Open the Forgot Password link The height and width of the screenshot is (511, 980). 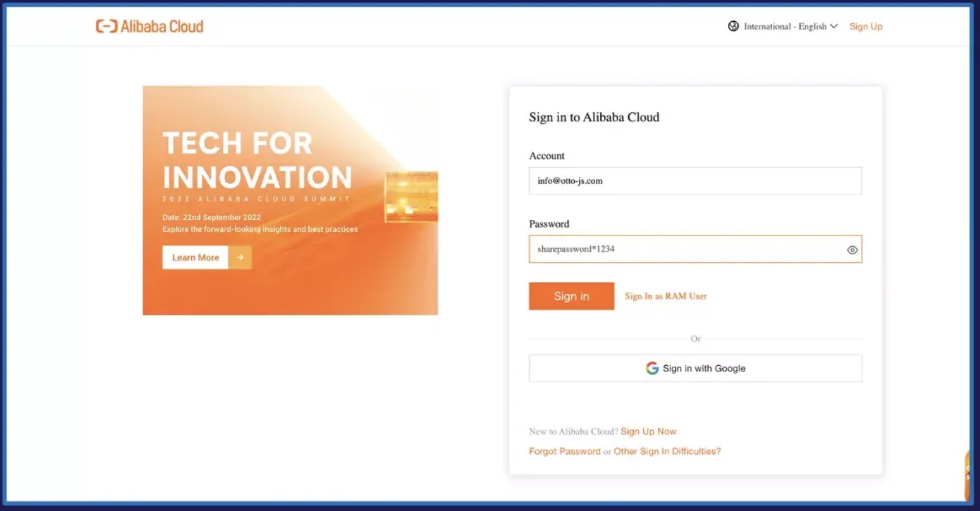565,451
